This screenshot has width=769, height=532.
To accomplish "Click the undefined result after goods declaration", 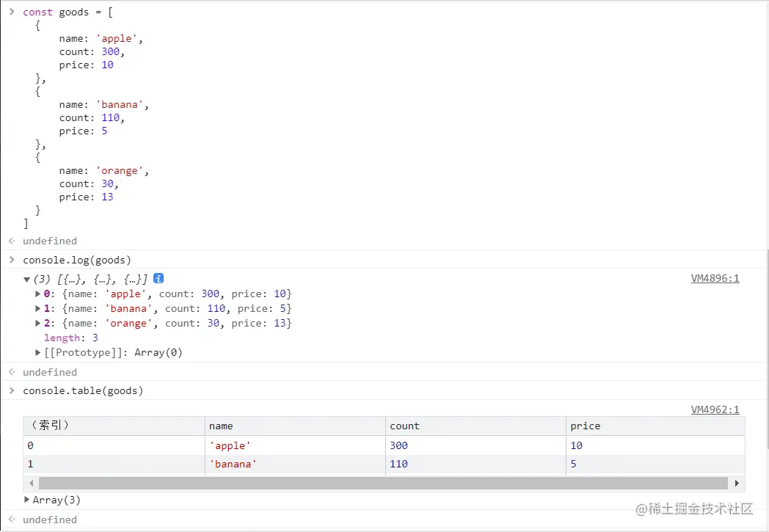I will pos(50,241).
